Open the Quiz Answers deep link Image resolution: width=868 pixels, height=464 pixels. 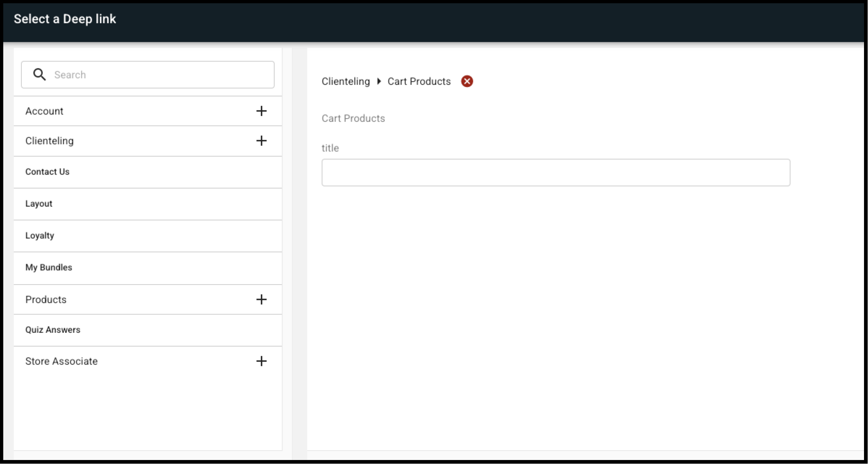tap(148, 330)
